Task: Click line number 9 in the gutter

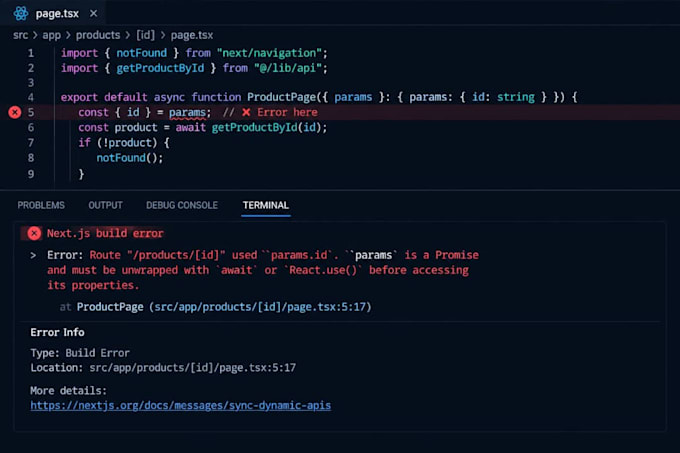Action: coord(31,174)
